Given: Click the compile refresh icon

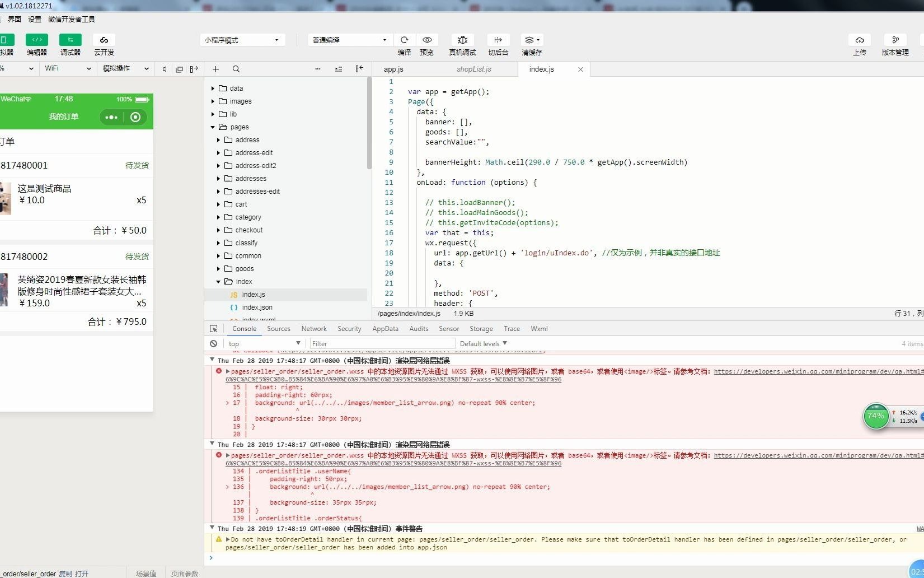Looking at the screenshot, I should click(404, 40).
